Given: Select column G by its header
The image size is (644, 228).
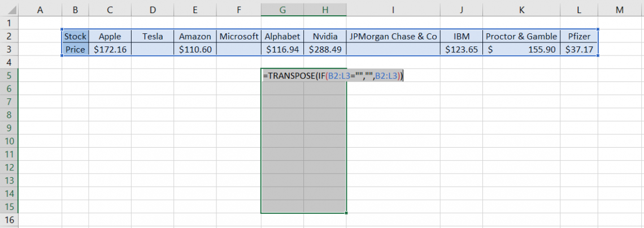Looking at the screenshot, I should (x=282, y=10).
